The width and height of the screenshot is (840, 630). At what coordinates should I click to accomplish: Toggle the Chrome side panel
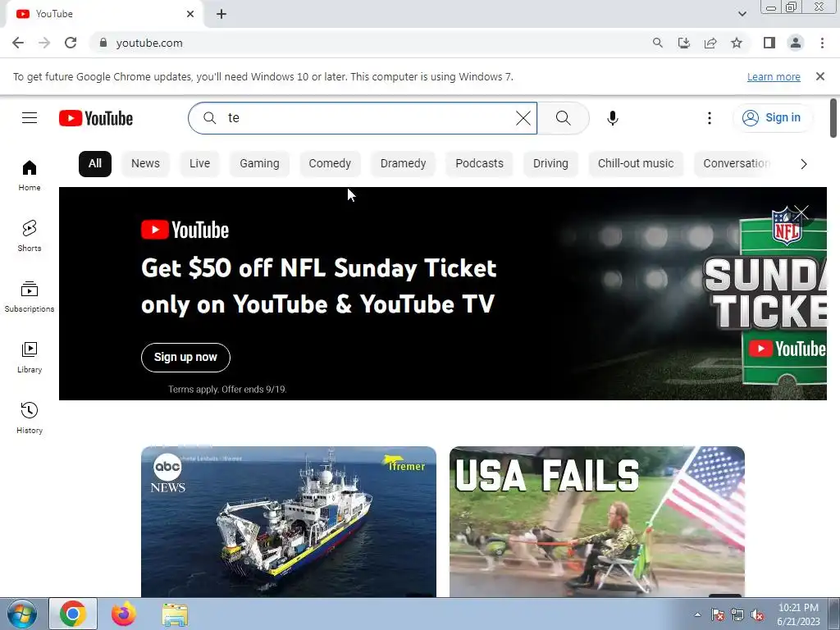(x=769, y=43)
